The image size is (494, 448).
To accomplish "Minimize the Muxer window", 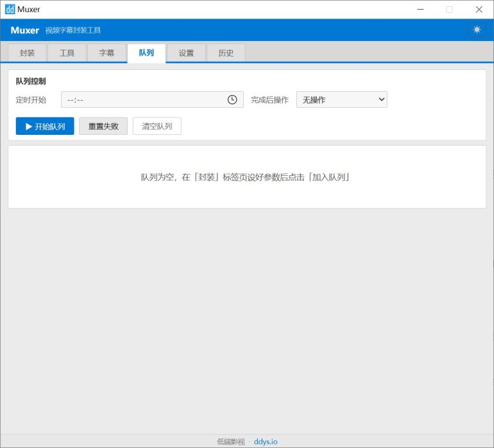I will pos(421,10).
